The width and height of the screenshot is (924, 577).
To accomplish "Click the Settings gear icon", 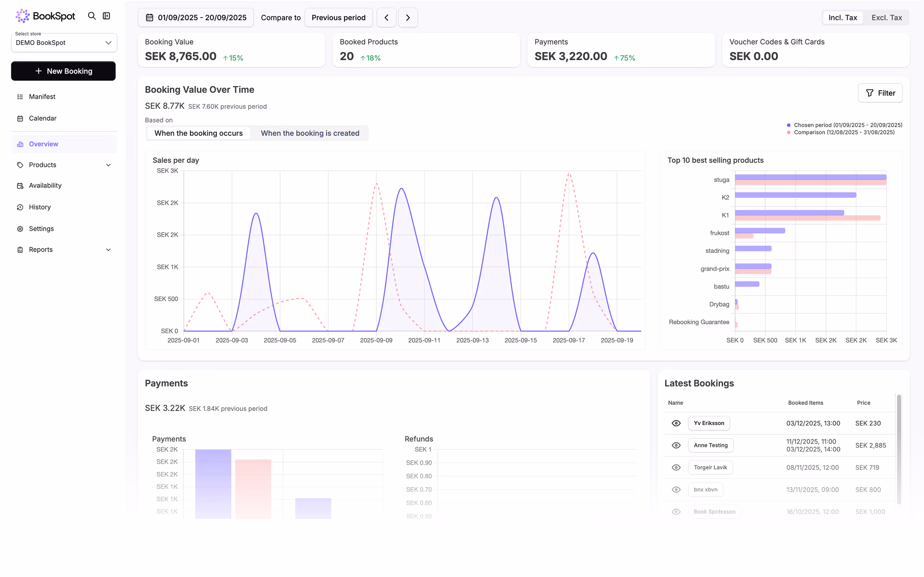I will click(x=20, y=229).
